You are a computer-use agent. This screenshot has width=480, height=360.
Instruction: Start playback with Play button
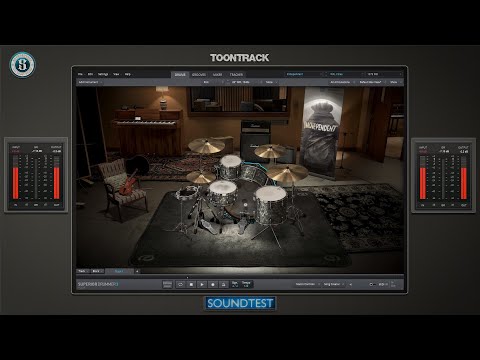coord(202,284)
